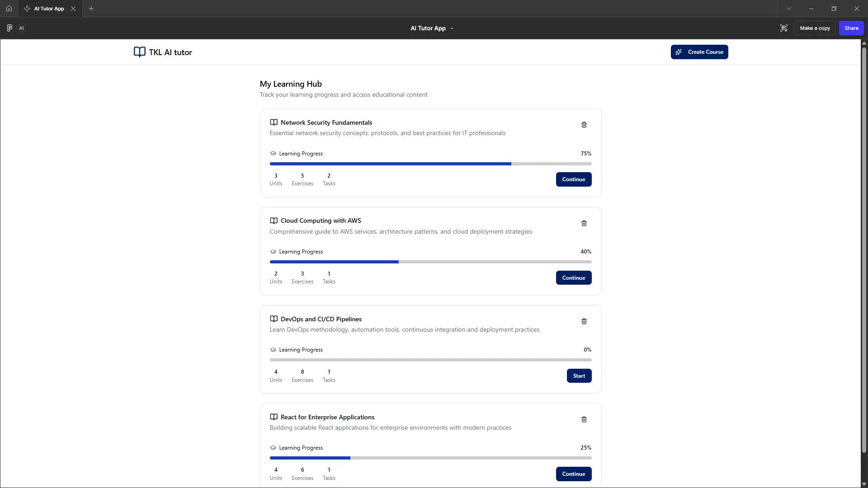Image resolution: width=868 pixels, height=488 pixels.
Task: Open the chevron menu at the top-right of the window
Action: pyautogui.click(x=789, y=8)
